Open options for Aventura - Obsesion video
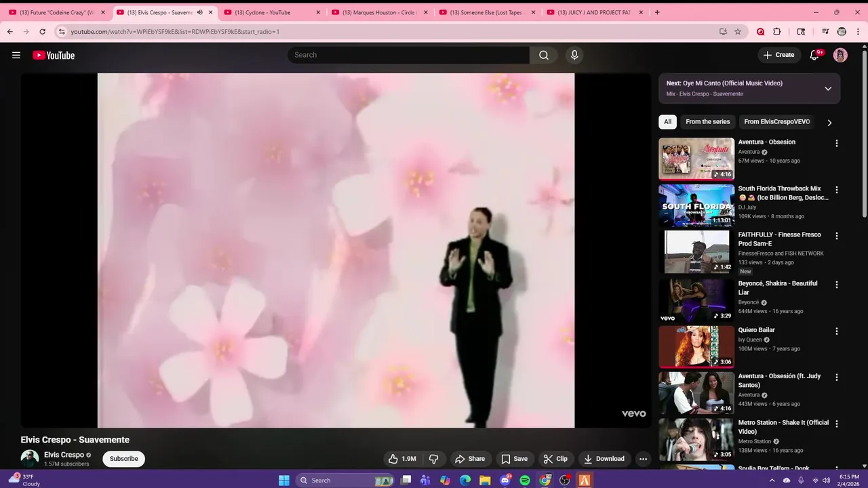Screen dimensions: 868x488 (836, 144)
